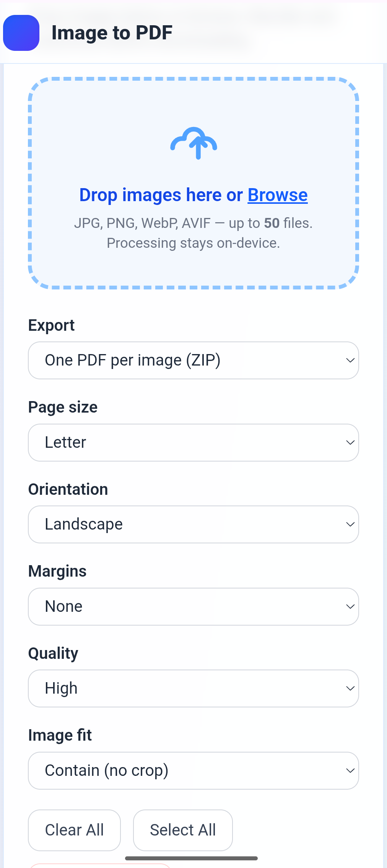The image size is (387, 868).
Task: Click the Clear All button
Action: click(x=75, y=830)
